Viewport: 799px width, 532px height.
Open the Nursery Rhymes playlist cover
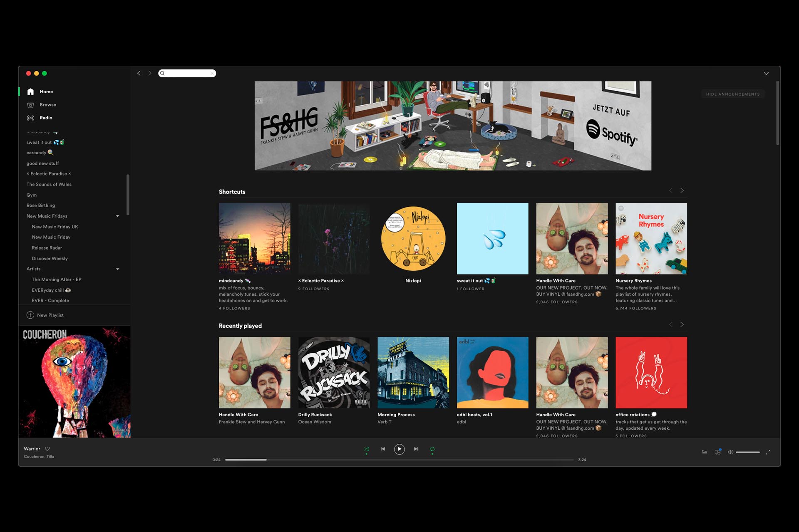tap(651, 238)
